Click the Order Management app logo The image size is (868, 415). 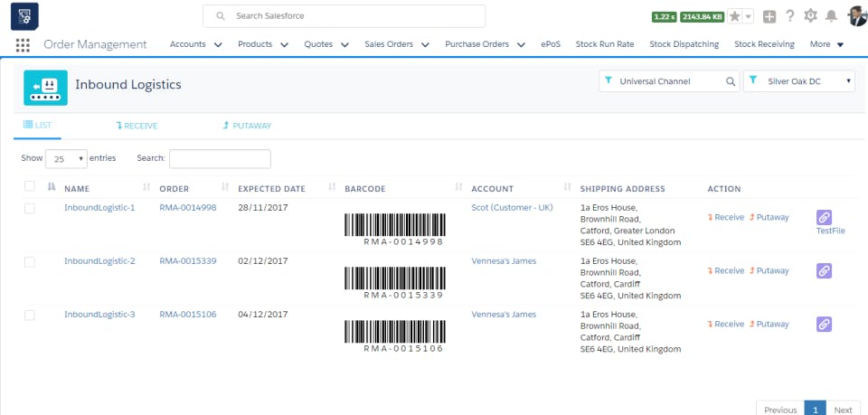tap(24, 16)
